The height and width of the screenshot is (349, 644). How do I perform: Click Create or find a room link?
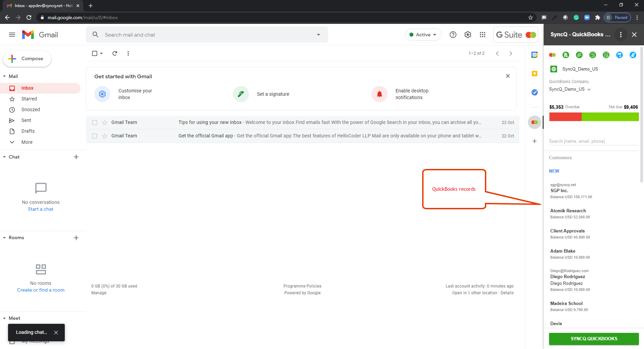(41, 290)
